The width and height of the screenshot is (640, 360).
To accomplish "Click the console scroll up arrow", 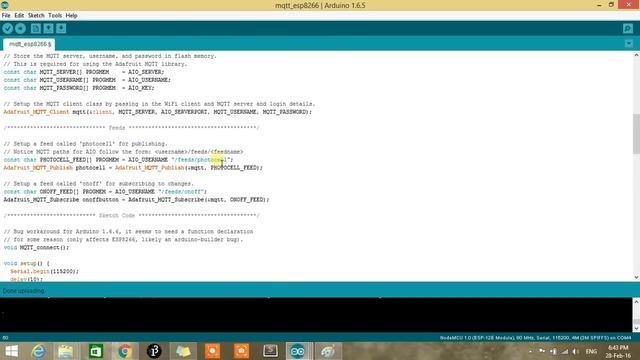I will pyautogui.click(x=636, y=302).
